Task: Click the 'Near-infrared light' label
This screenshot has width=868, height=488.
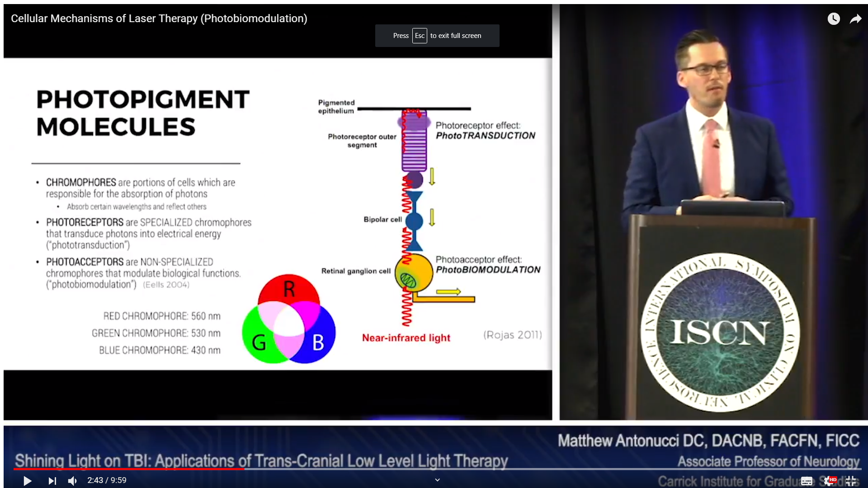Action: click(x=406, y=338)
